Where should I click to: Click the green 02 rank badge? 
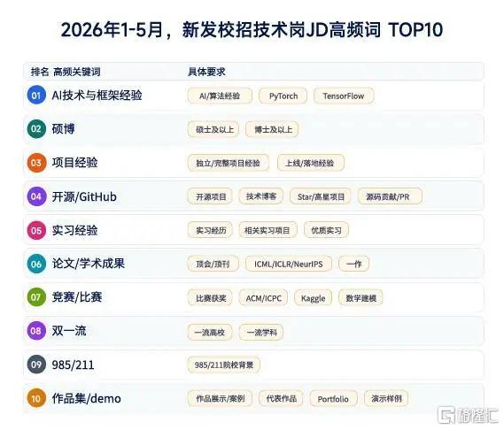[36, 129]
